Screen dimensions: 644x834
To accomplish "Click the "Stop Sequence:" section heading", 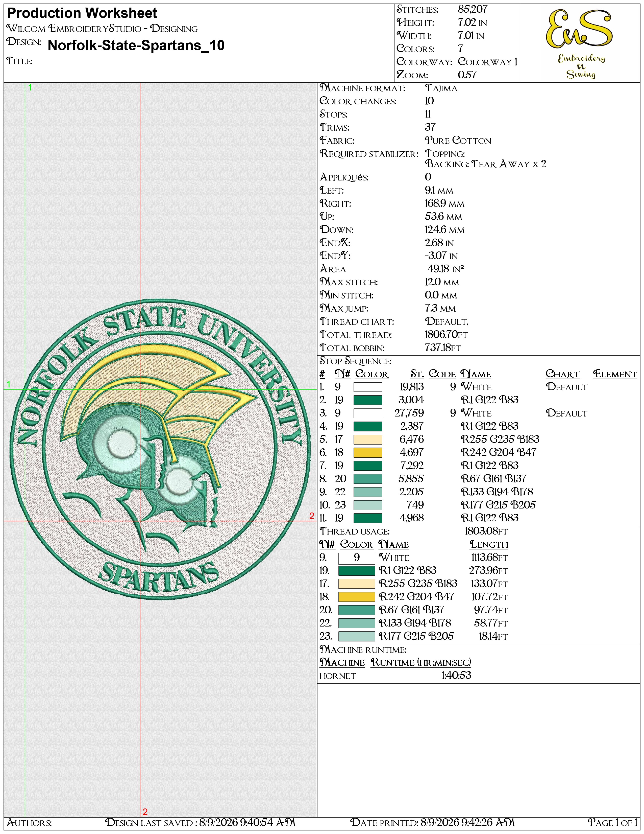I will (356, 361).
